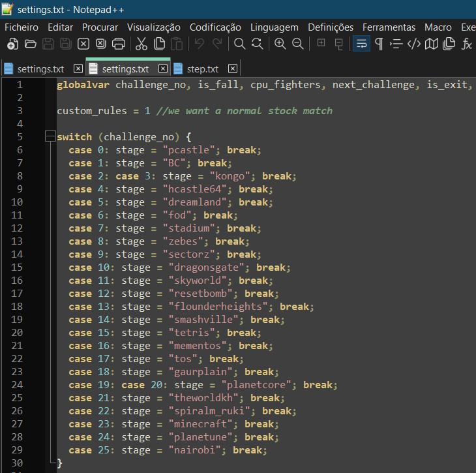This screenshot has height=473, width=476.
Task: Click the Print icon in toolbar
Action: point(119,44)
